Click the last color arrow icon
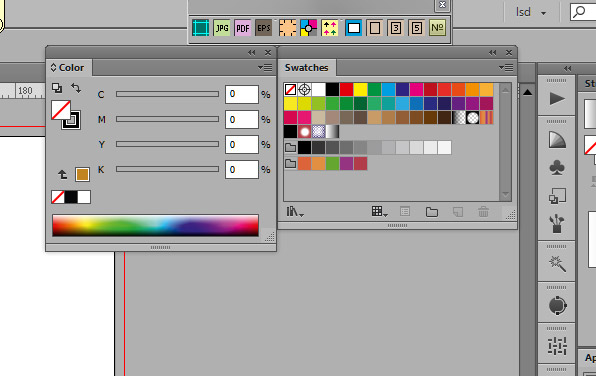 coord(63,175)
